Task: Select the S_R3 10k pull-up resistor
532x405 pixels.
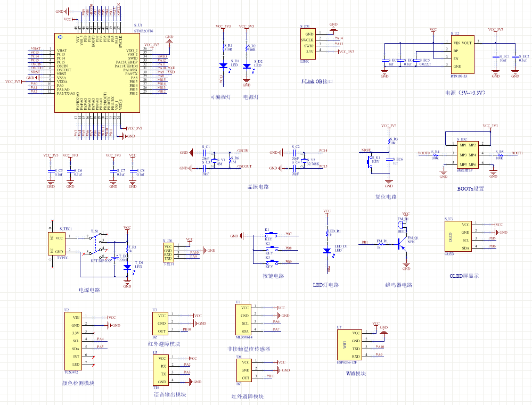Action: [x=388, y=141]
